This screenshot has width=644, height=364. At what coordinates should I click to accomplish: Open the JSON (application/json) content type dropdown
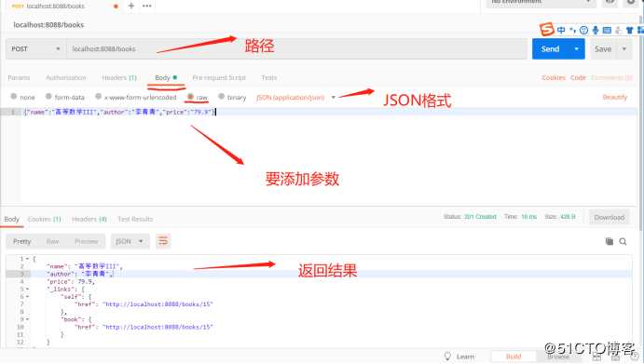coord(295,97)
